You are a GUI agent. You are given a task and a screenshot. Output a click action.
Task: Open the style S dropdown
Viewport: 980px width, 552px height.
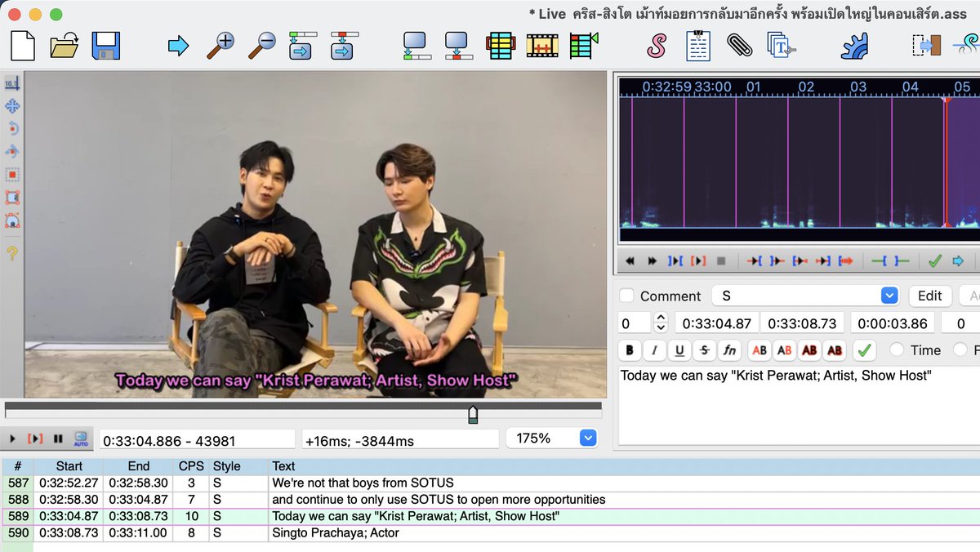coord(805,296)
